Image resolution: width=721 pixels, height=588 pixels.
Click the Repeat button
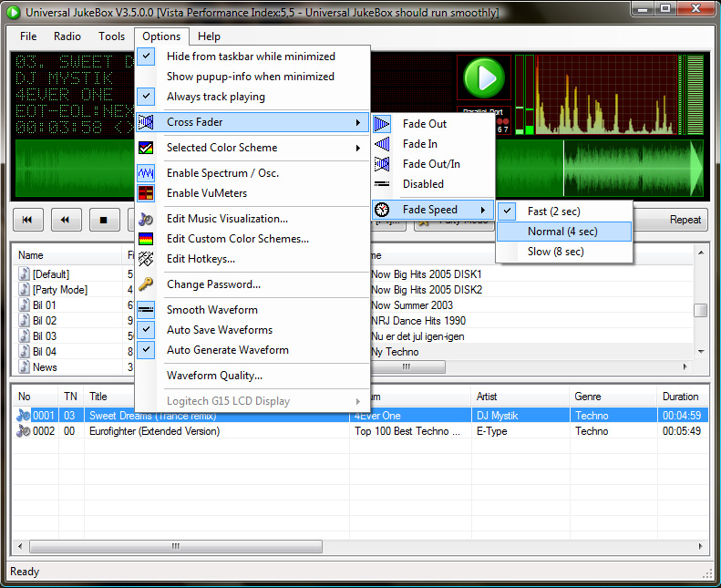(685, 220)
